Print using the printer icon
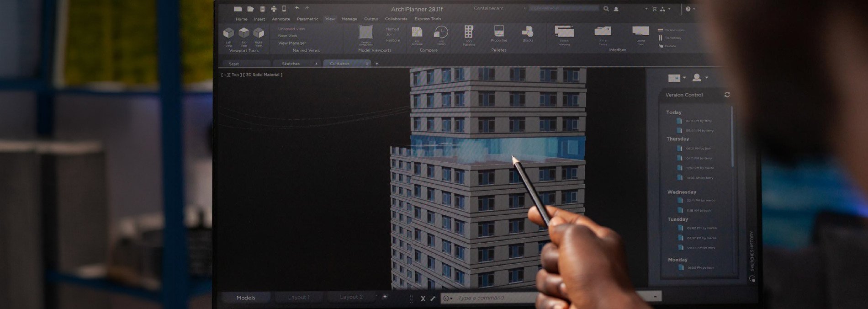The height and width of the screenshot is (309, 868). [274, 9]
